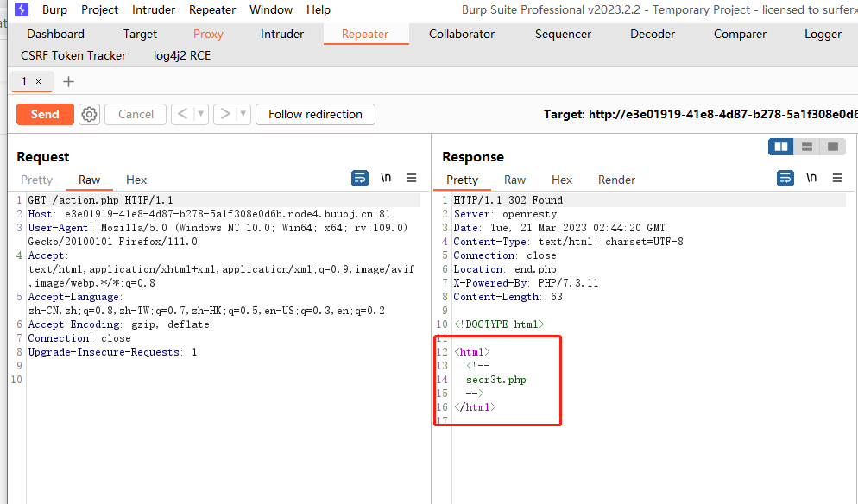Open the CSRF Token Tracker tab

[x=73, y=55]
